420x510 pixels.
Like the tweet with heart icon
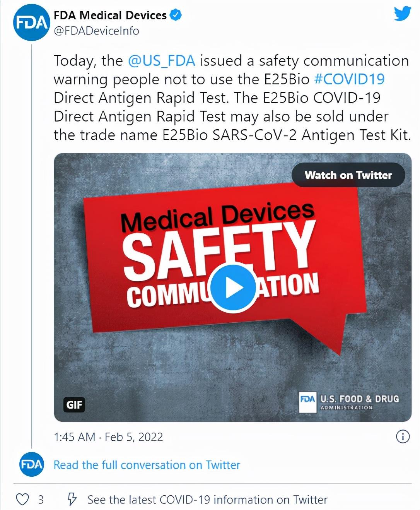click(x=22, y=499)
